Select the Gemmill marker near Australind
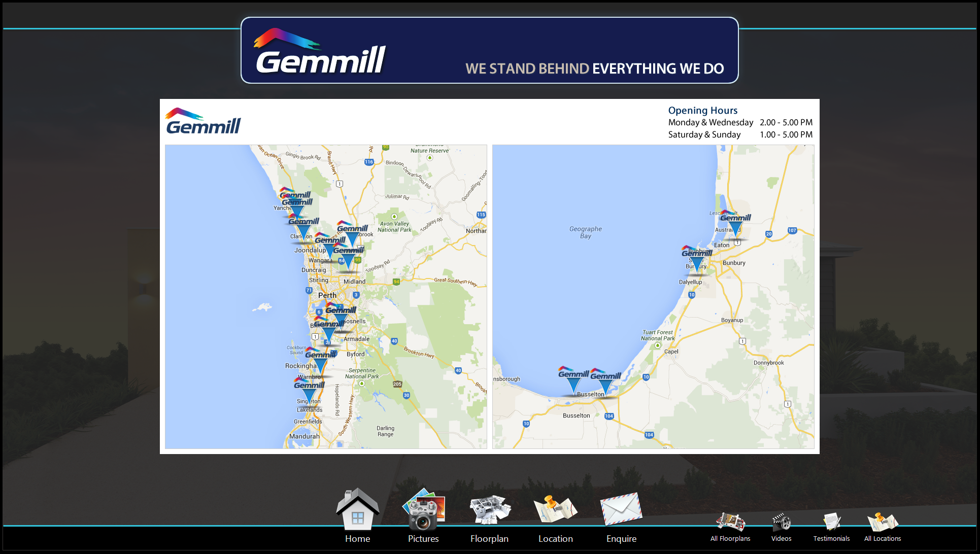Image resolution: width=980 pixels, height=554 pixels. click(735, 226)
